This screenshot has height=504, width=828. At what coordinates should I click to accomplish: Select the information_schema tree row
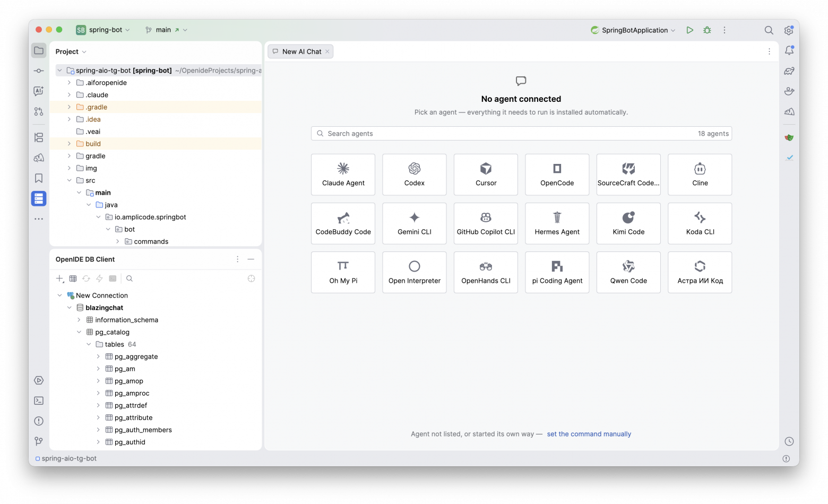126,320
